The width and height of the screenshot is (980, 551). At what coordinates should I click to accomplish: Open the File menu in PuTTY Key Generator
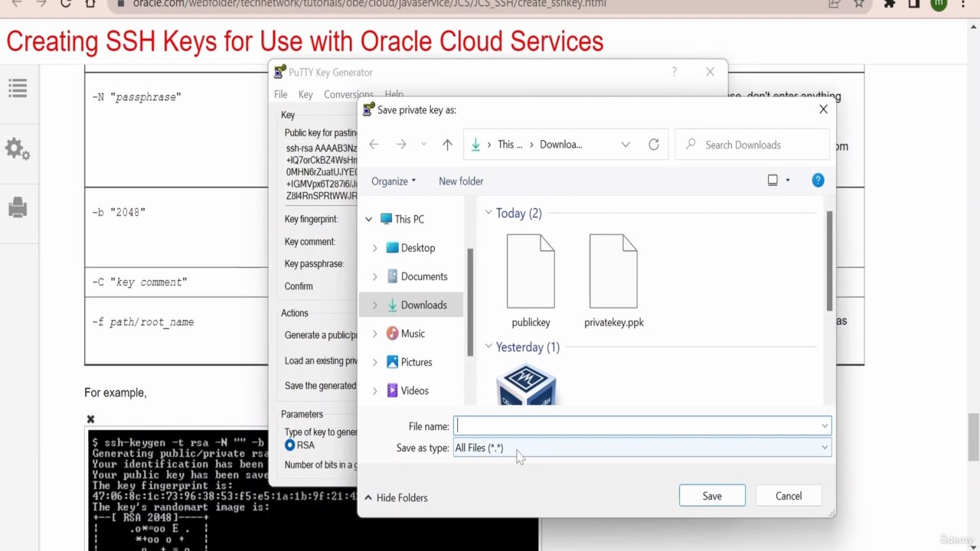point(280,94)
